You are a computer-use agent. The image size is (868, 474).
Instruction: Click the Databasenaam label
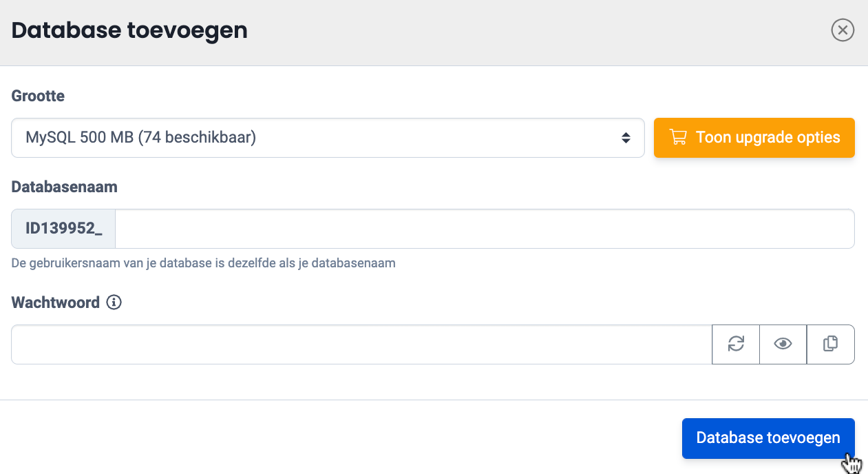click(64, 187)
